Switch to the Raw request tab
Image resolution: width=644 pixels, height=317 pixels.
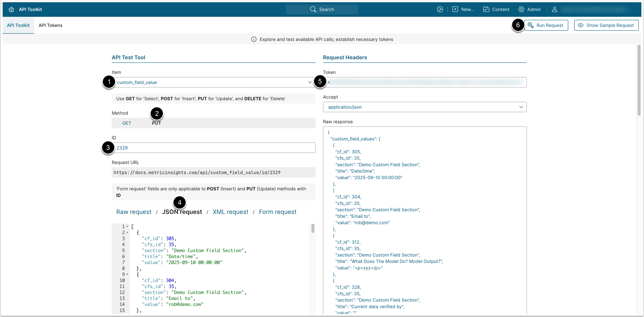(x=134, y=212)
